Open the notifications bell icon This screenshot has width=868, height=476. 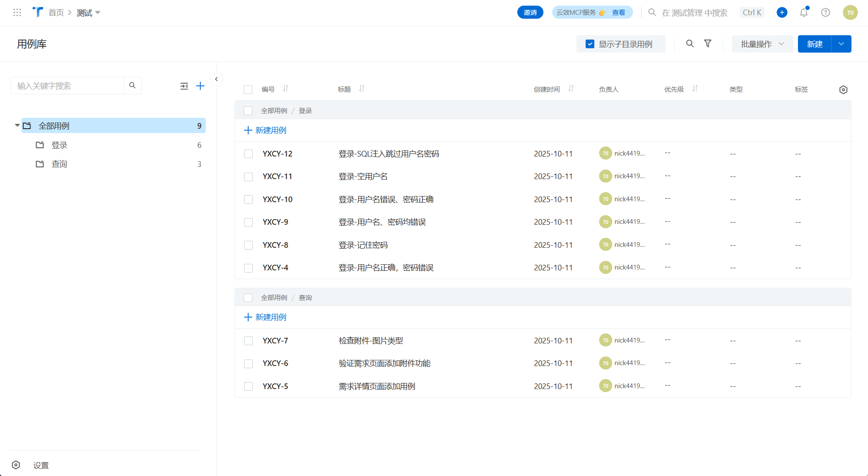(x=804, y=12)
